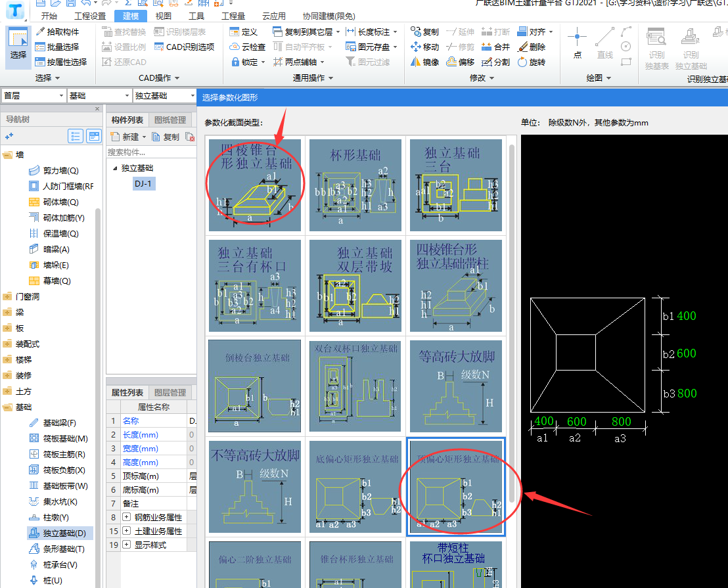
Task: Expand the 显示样式 property group
Action: coord(126,545)
